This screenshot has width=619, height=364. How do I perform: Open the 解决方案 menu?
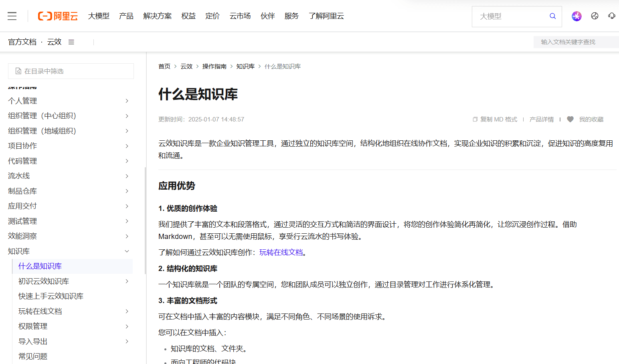point(157,16)
